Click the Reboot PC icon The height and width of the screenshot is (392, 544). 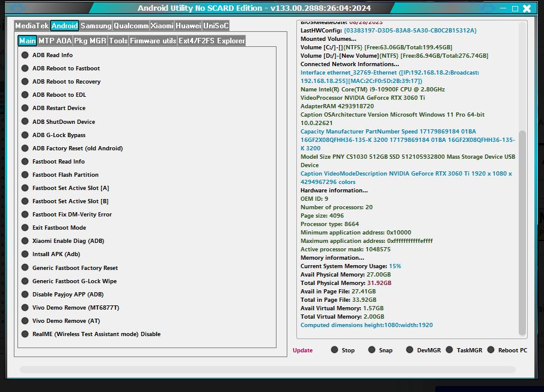pyautogui.click(x=491, y=350)
